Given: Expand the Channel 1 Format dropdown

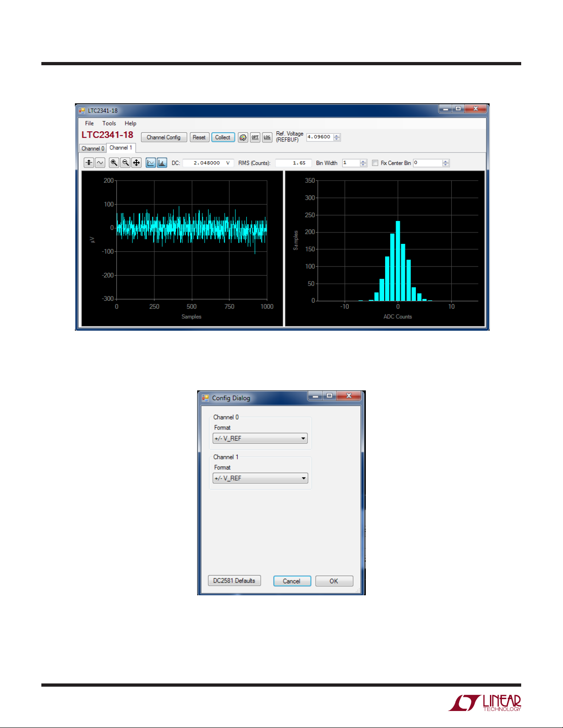Looking at the screenshot, I should point(260,479).
